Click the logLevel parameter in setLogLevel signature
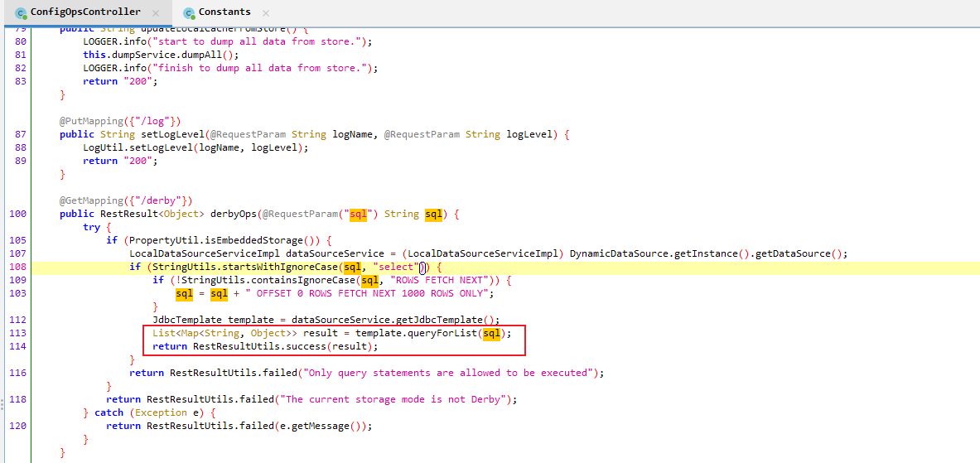Screen dimensions: 980x463 click(529, 134)
